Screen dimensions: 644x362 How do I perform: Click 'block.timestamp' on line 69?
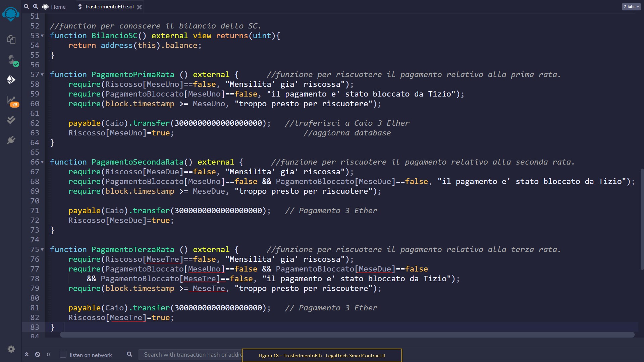point(140,191)
